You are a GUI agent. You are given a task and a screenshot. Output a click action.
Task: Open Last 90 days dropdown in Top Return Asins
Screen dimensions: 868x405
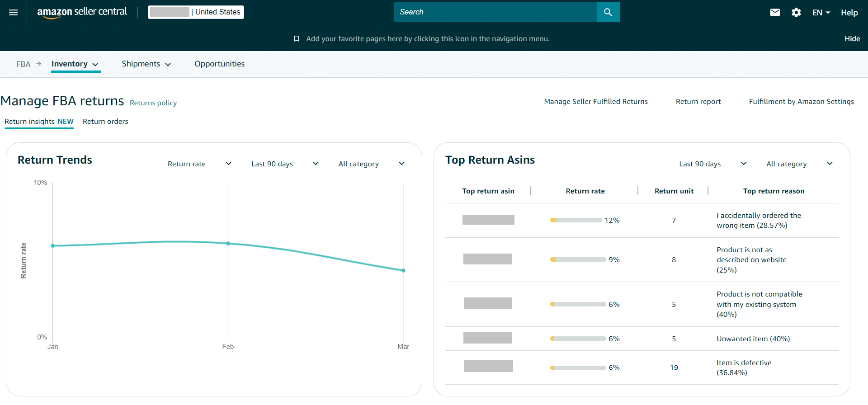point(712,164)
